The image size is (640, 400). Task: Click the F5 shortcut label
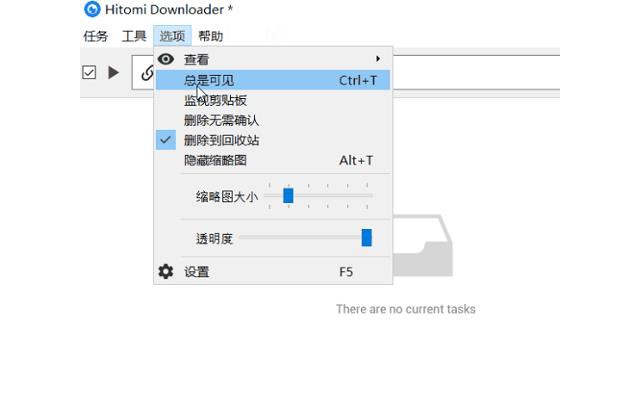346,272
